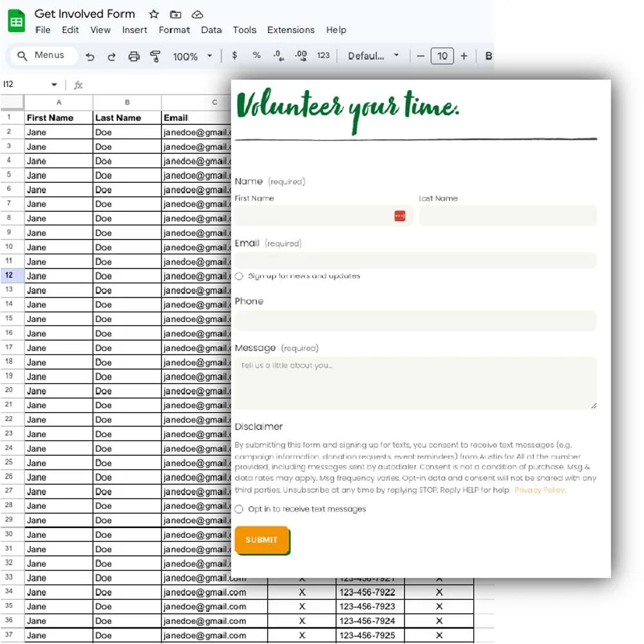
Task: Open the File menu
Action: coord(43,30)
